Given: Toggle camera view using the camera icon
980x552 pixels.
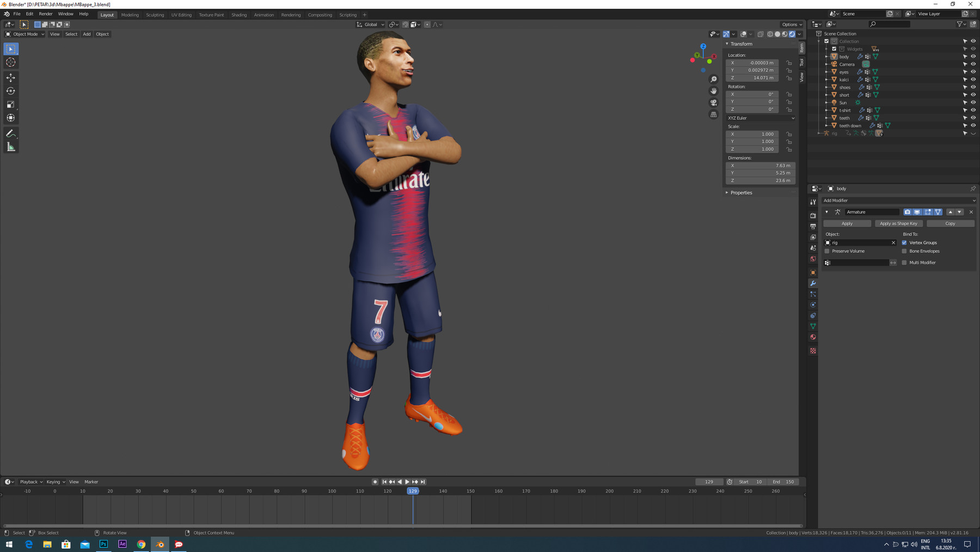Looking at the screenshot, I should coord(712,102).
